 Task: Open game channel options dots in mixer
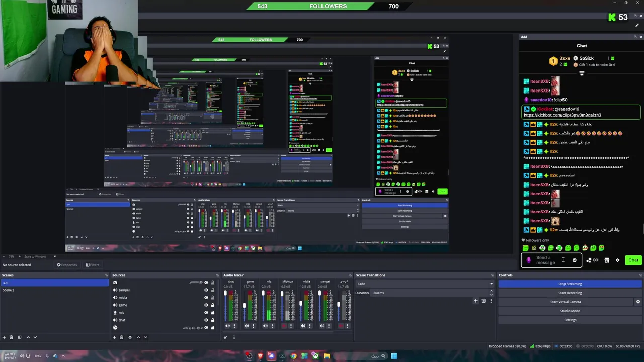click(253, 326)
